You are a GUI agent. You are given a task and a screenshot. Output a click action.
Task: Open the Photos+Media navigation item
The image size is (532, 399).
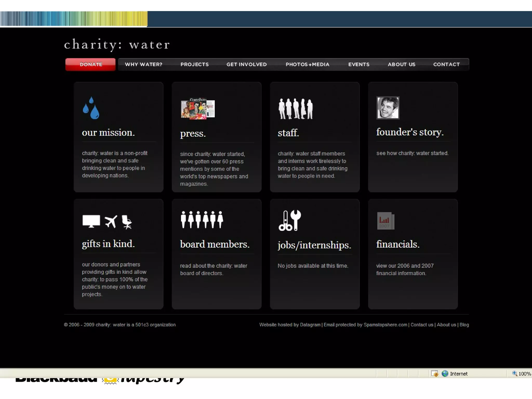click(307, 64)
